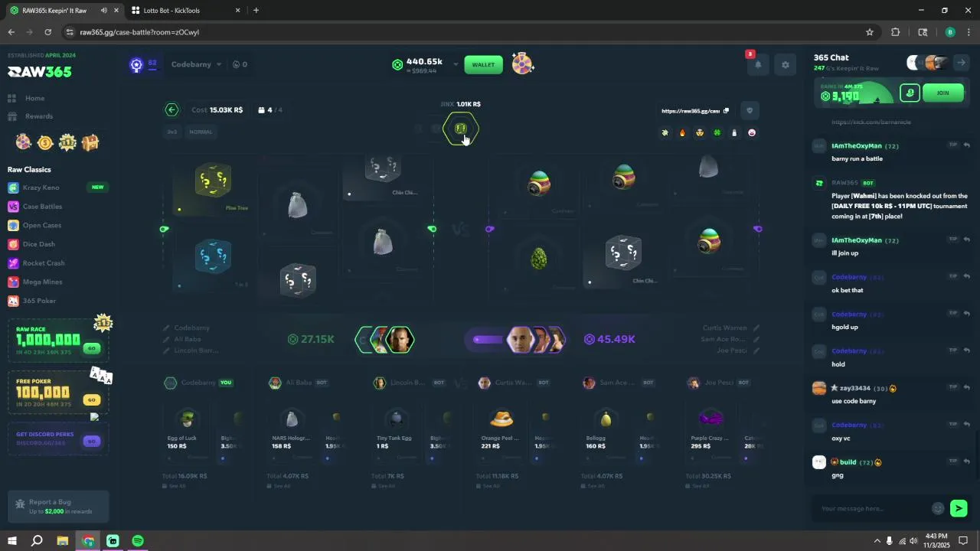This screenshot has height=551, width=980.
Task: Select the Purple Crazy item card
Action: click(x=711, y=432)
